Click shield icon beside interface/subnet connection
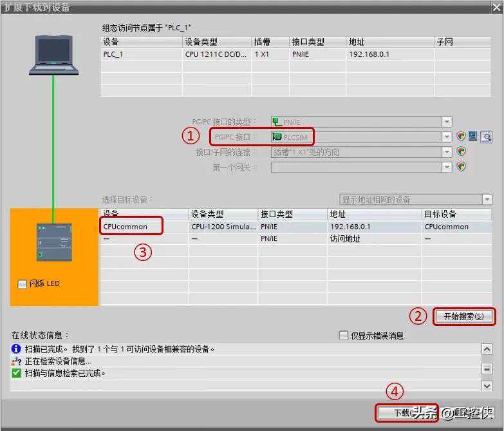504x431 pixels. click(462, 151)
